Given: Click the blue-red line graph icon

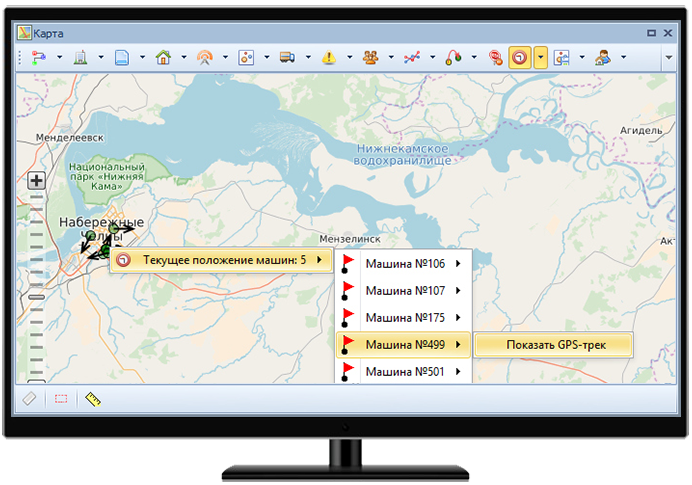Looking at the screenshot, I should pos(412,57).
